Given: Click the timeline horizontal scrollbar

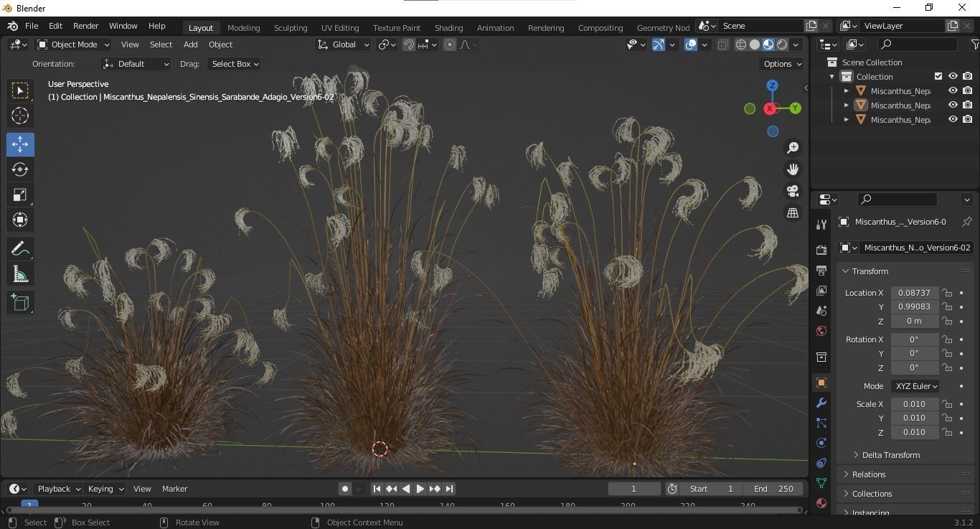Looking at the screenshot, I should tap(403, 510).
